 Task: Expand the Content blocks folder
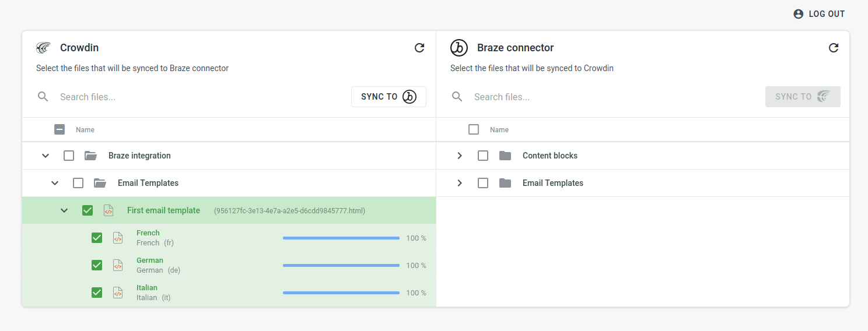[460, 156]
